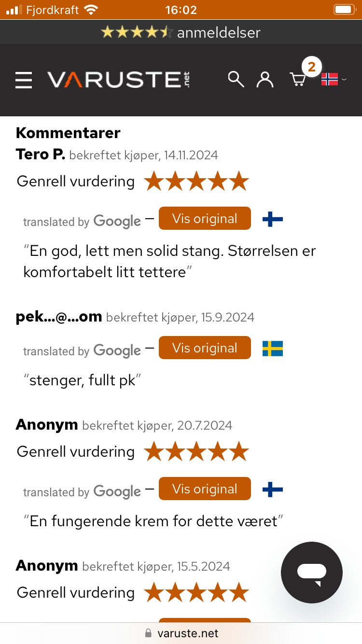Click five-star rating of Tero P. review
Image resolution: width=362 pixels, height=644 pixels.
click(x=196, y=182)
